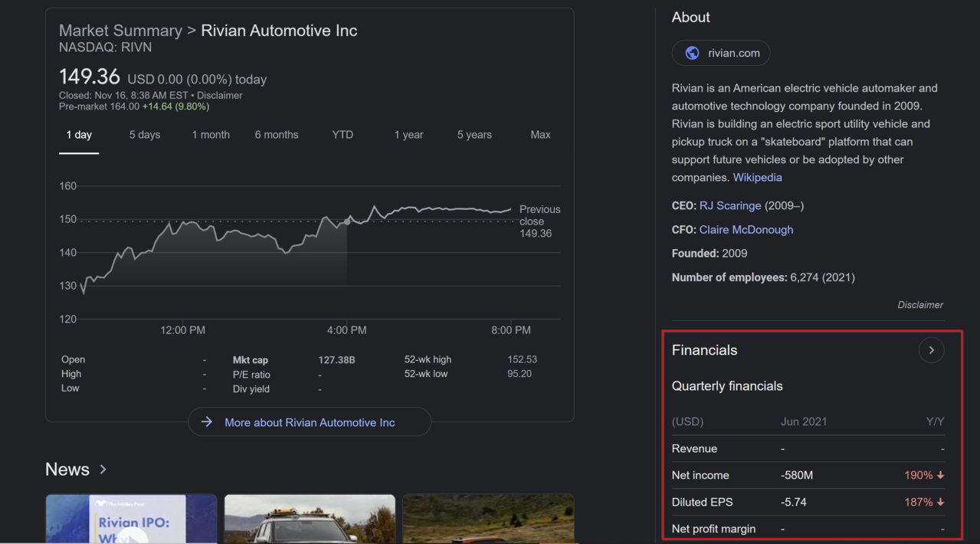Open the Wikipedia source link

(758, 177)
